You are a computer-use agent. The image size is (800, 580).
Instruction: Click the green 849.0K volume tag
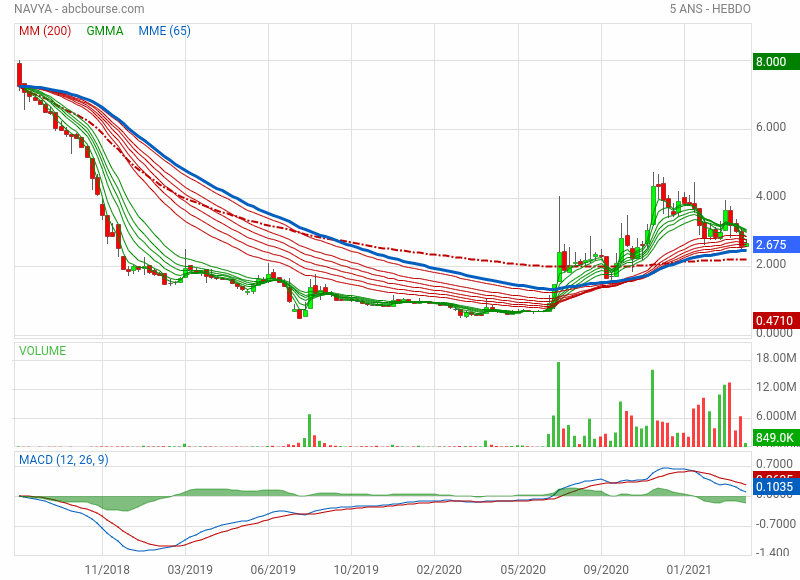point(776,437)
